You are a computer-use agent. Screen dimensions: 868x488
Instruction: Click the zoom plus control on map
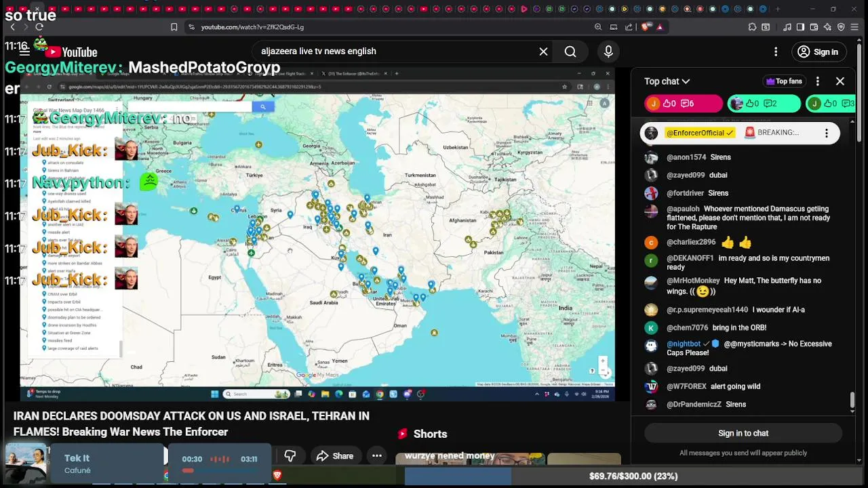(602, 361)
